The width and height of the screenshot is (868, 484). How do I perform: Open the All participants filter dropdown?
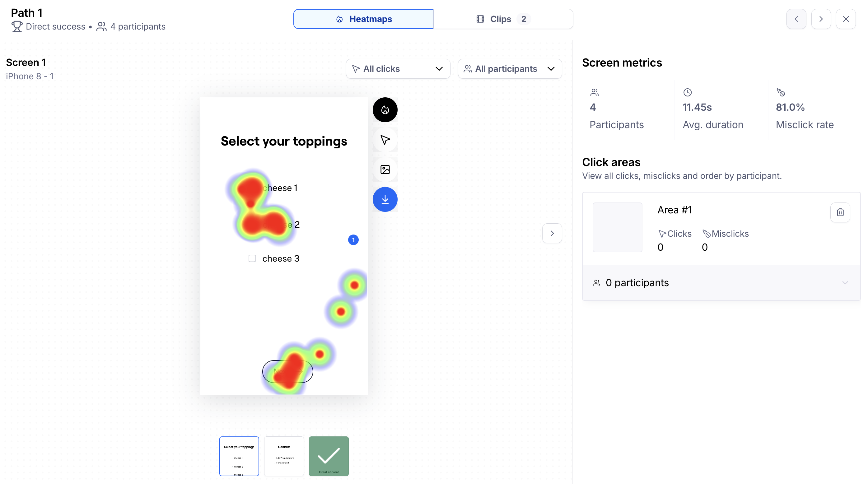click(x=510, y=69)
